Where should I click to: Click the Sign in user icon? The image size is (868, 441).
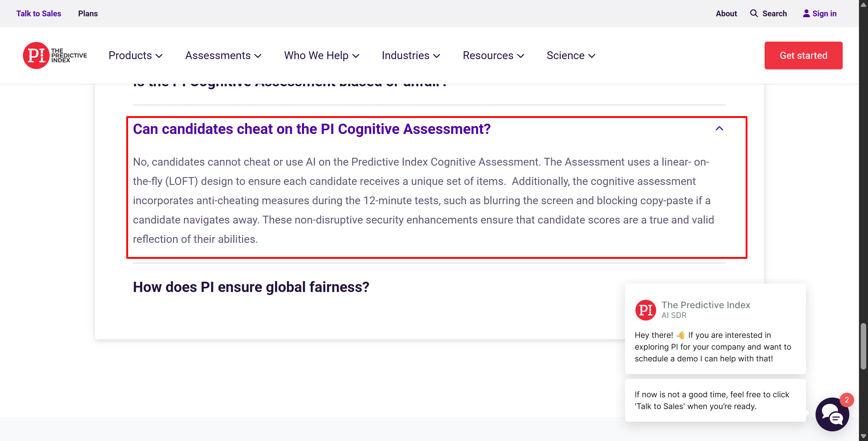[x=806, y=14]
